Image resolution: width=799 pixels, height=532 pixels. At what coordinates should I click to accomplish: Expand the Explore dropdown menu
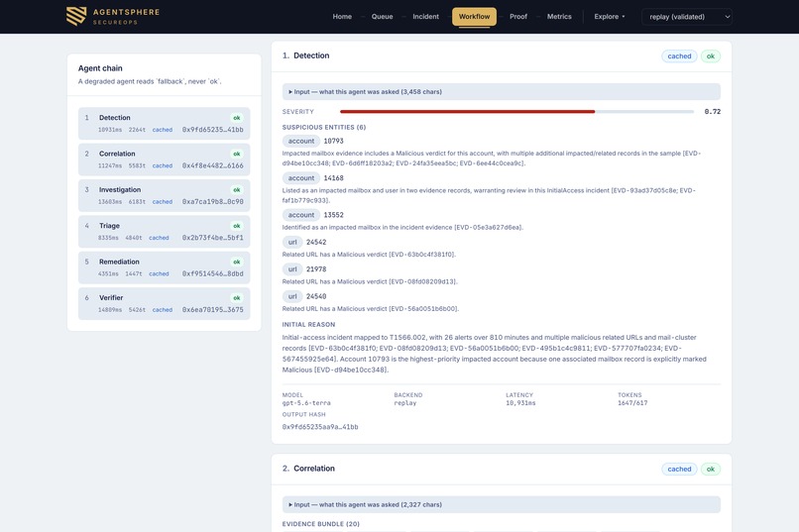coord(609,16)
